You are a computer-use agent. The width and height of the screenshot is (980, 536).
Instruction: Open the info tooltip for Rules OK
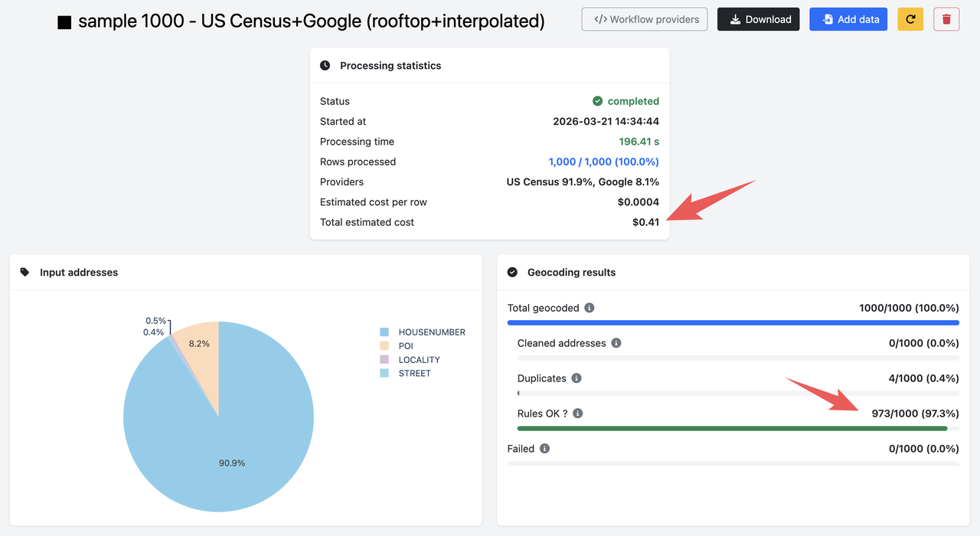[x=577, y=413]
